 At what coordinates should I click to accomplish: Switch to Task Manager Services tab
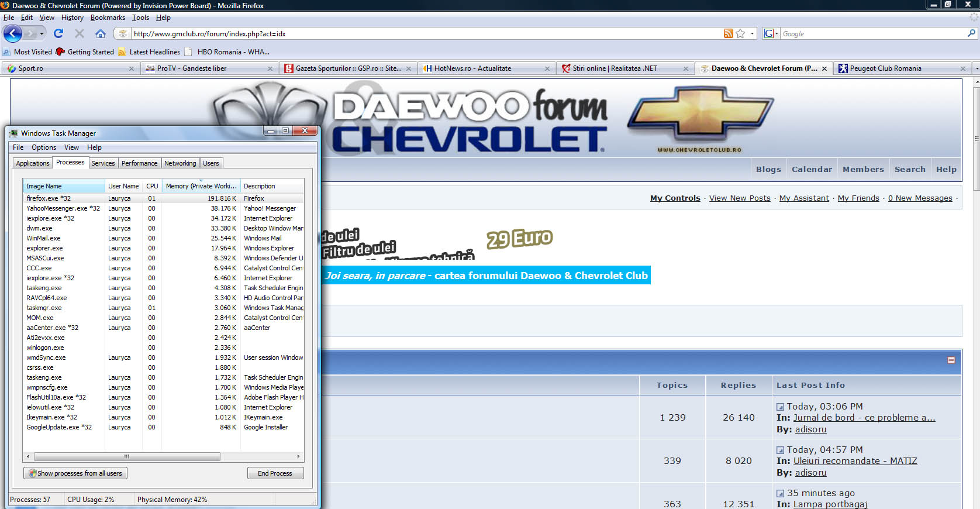103,163
